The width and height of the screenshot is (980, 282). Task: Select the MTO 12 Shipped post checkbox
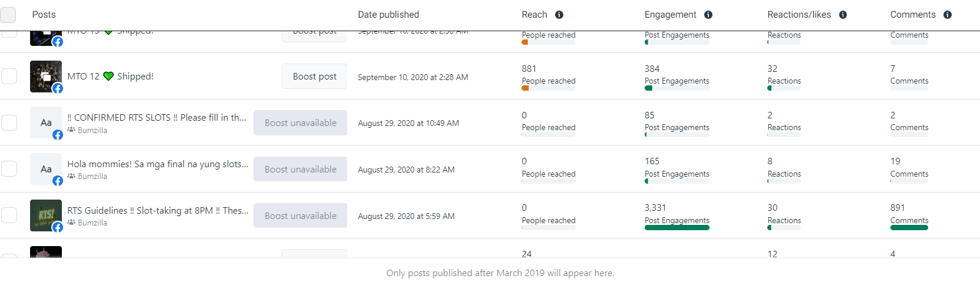click(9, 76)
